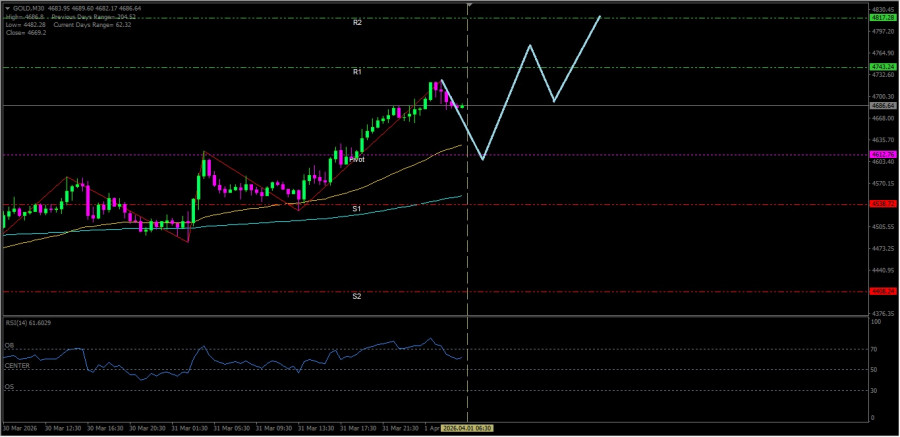Click the OS oversold label in RSI panel
The image size is (900, 437).
pyautogui.click(x=9, y=386)
